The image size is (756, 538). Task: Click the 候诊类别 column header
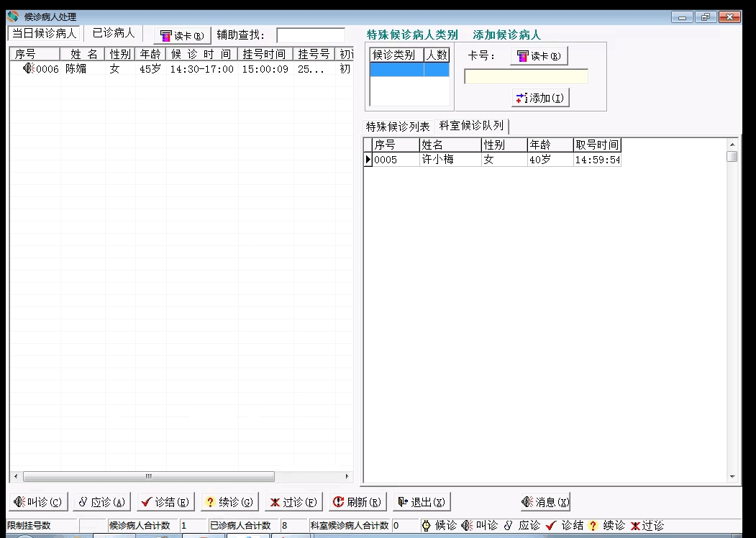[x=397, y=55]
